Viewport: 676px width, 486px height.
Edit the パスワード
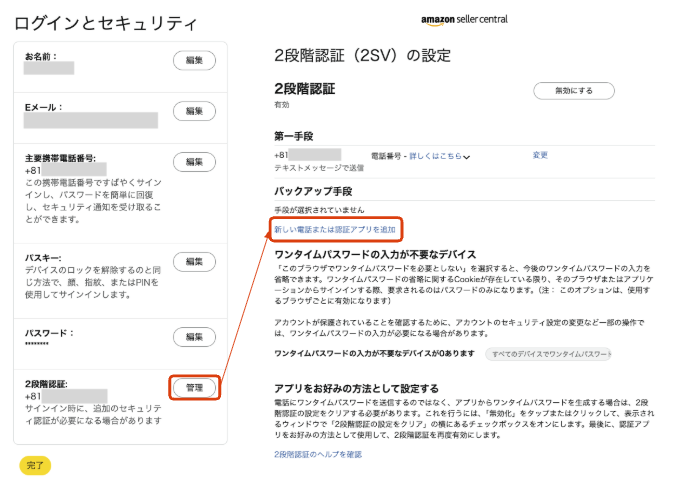[194, 337]
